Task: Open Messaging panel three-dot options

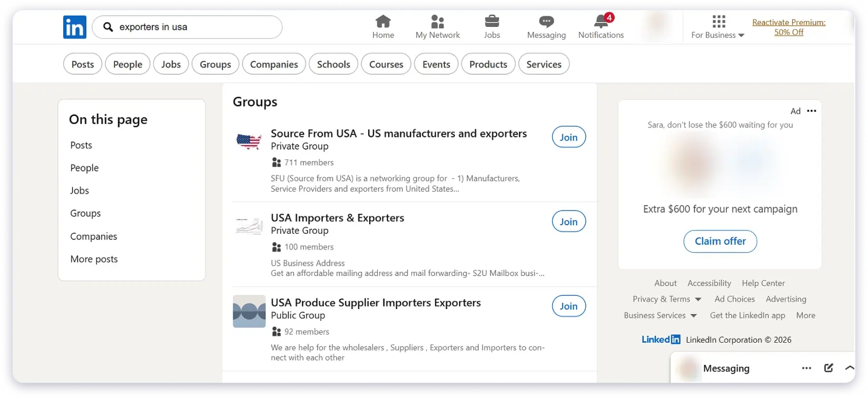Action: click(806, 368)
